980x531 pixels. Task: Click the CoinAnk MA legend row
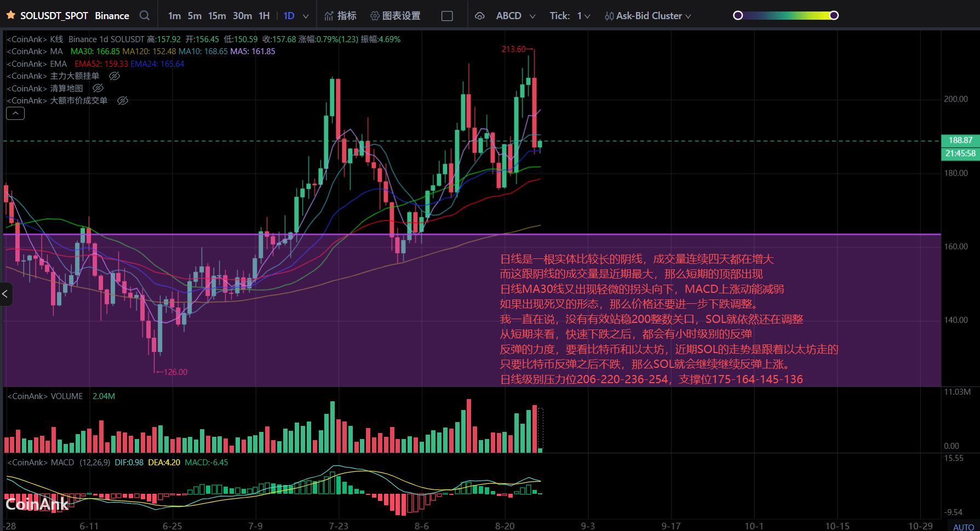tap(141, 51)
